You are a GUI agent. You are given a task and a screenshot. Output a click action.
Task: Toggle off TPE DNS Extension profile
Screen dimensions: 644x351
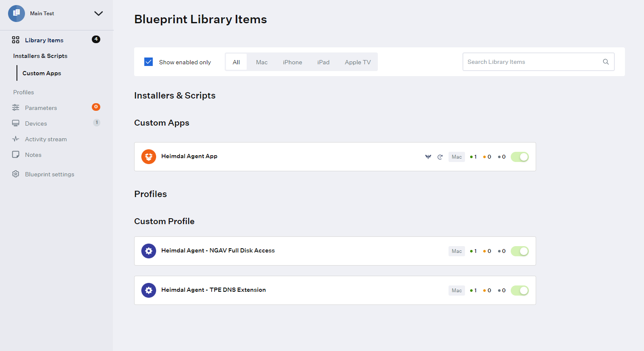[520, 291]
